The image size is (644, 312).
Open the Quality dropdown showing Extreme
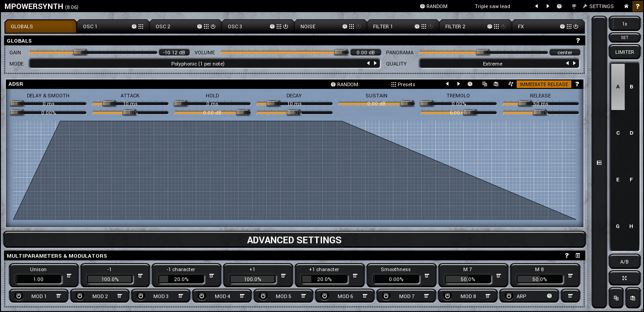point(492,64)
